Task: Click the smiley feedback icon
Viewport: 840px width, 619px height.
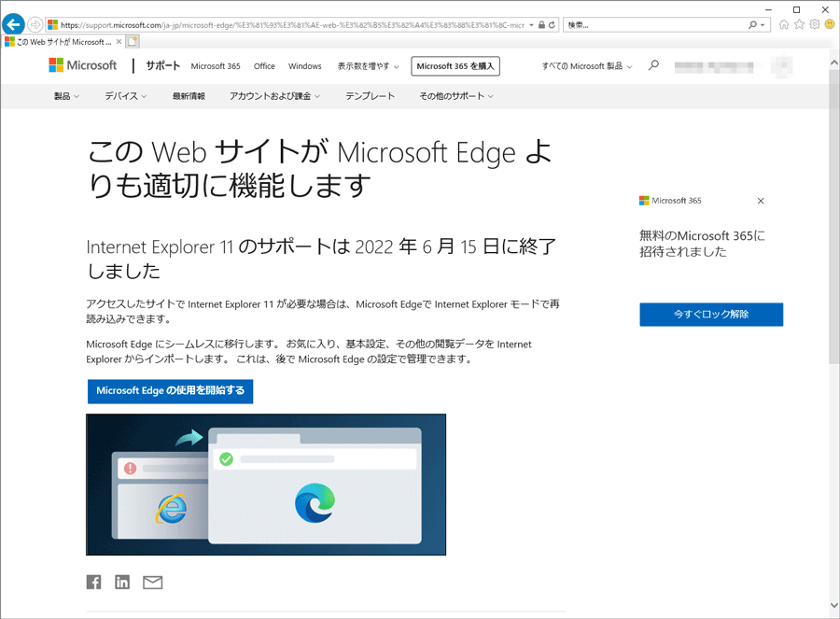Action: coord(831,24)
